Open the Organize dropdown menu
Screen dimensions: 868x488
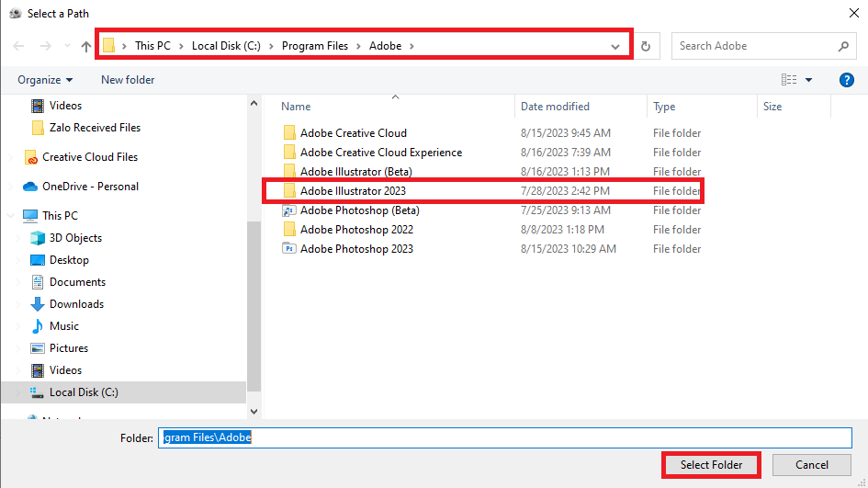(x=45, y=80)
